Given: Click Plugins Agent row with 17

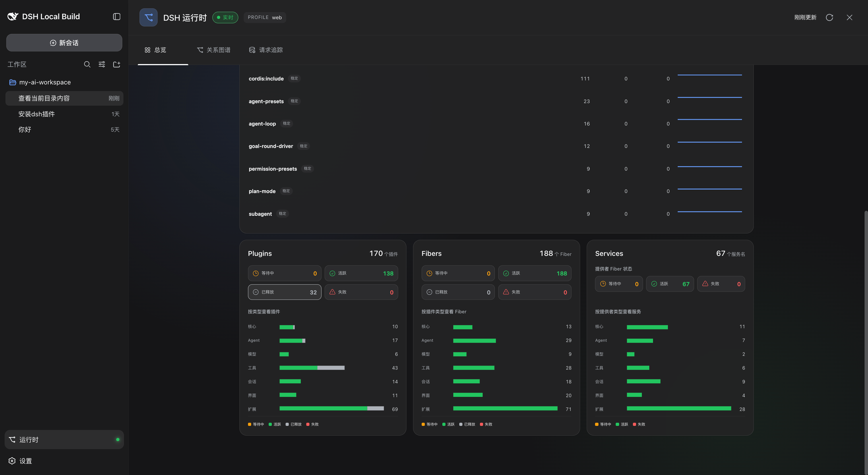Looking at the screenshot, I should point(323,341).
